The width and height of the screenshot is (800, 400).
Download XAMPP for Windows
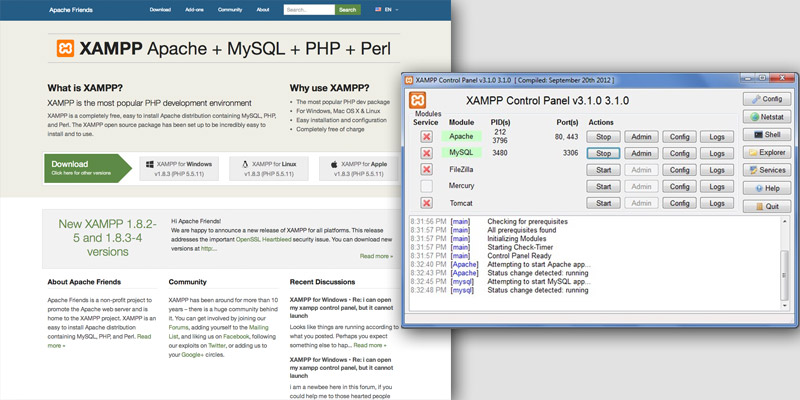click(x=179, y=169)
